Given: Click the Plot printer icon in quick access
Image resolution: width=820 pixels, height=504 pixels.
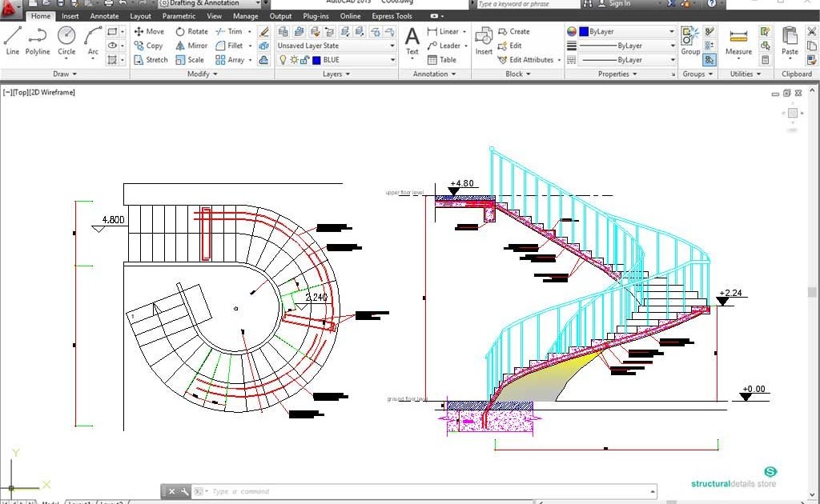Looking at the screenshot, I should coord(108,3).
